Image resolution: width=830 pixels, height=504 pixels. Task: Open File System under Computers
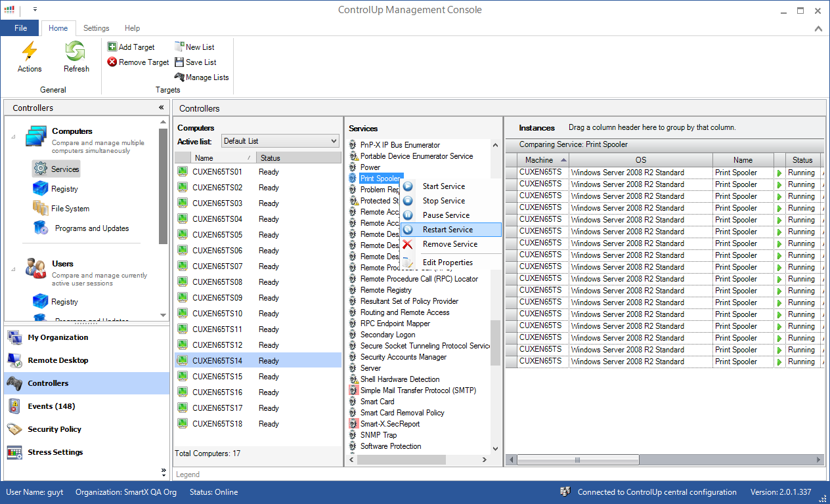click(61, 209)
